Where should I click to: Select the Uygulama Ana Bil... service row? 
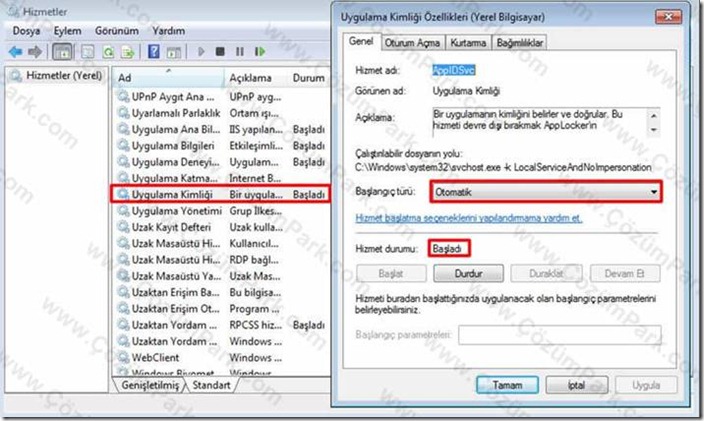tap(220, 129)
